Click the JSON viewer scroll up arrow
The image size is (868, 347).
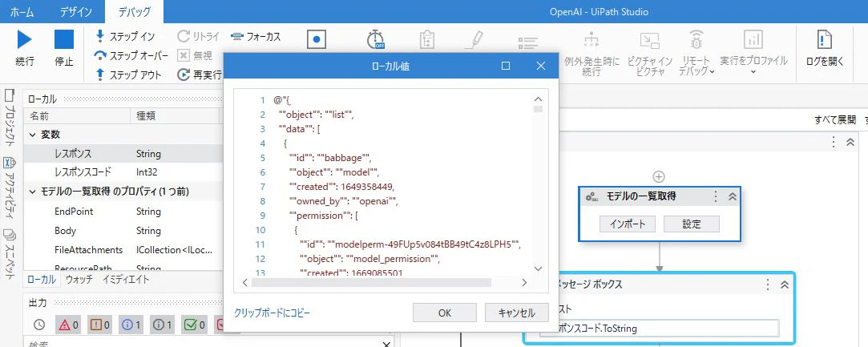tap(538, 99)
